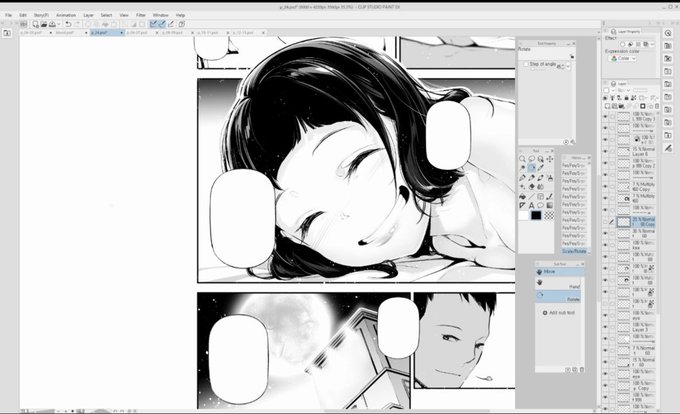Show the selected '20 % Normal' layer visibility box
Viewport: 680px width, 414px height.
pyautogui.click(x=605, y=222)
